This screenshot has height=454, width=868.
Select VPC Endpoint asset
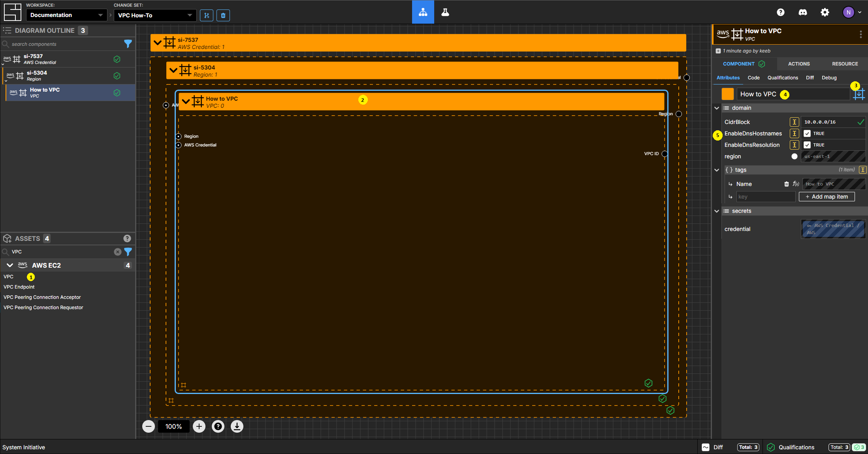tap(19, 287)
